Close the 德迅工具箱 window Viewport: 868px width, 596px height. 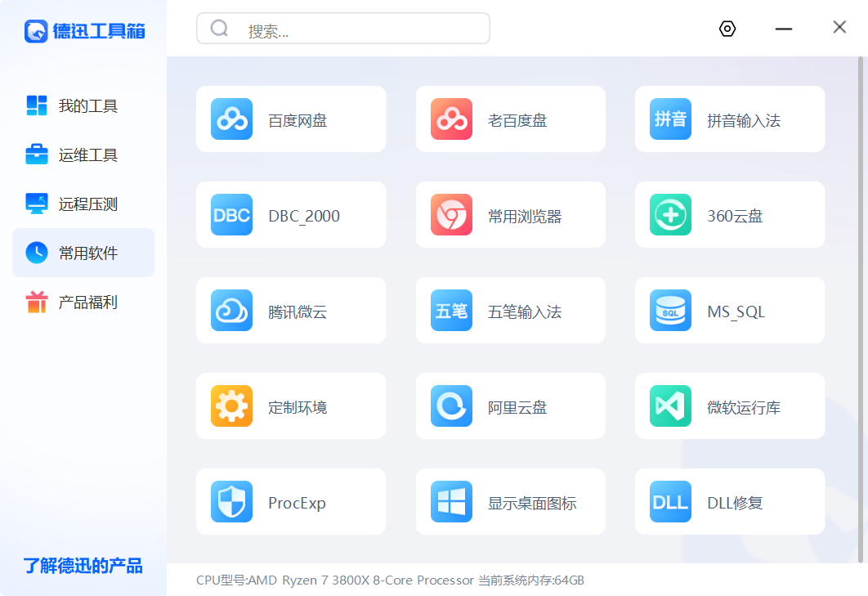point(839,27)
